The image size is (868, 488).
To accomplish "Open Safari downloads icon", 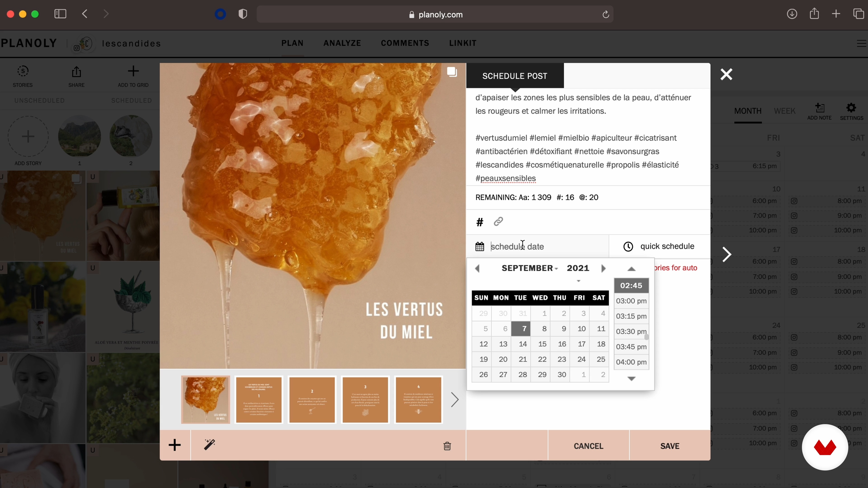I will tap(792, 14).
